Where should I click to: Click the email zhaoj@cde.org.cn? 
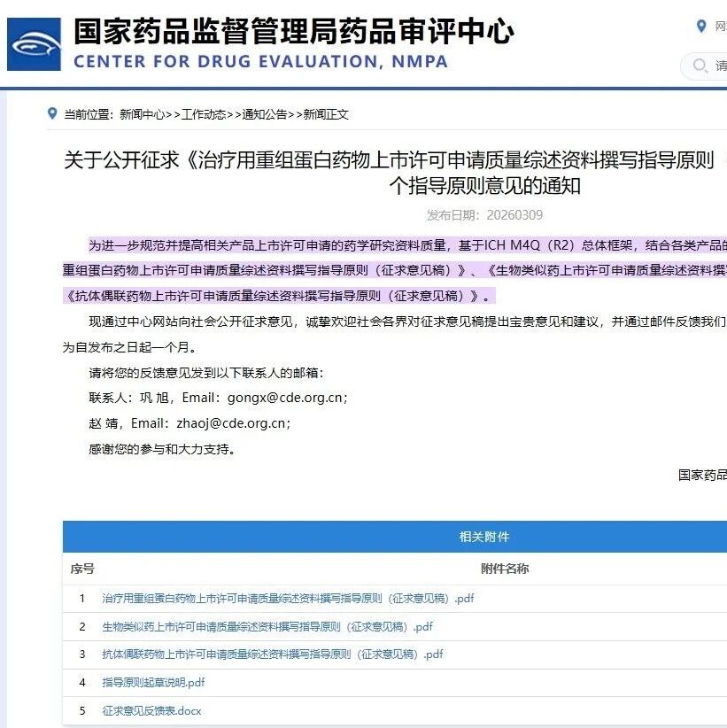[x=231, y=423]
